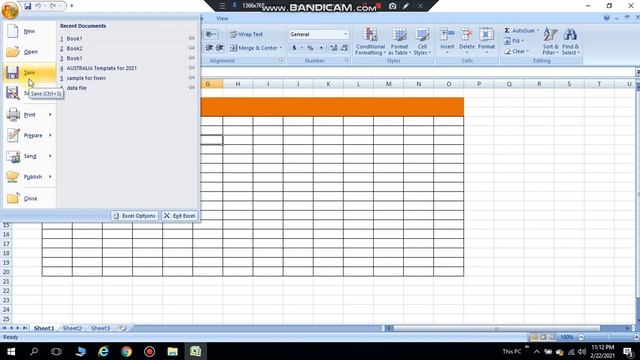Open Merge & Center dropdown arrow

tap(281, 48)
